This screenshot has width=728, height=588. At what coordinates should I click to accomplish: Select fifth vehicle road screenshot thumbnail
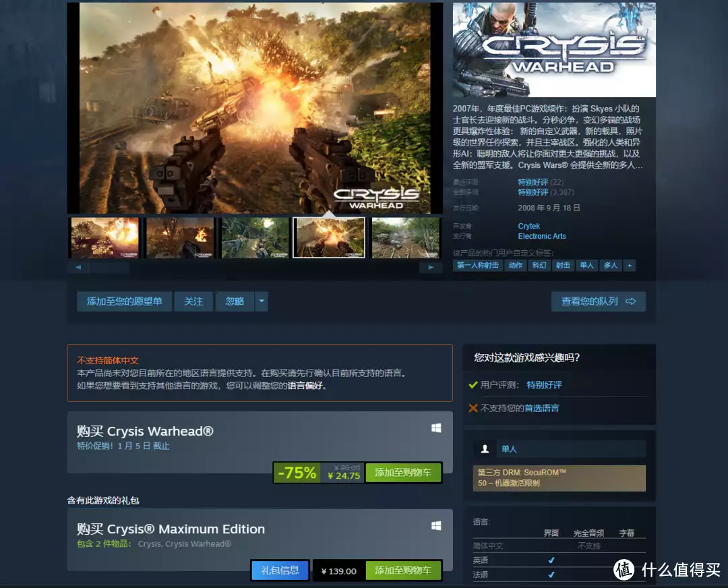[405, 238]
